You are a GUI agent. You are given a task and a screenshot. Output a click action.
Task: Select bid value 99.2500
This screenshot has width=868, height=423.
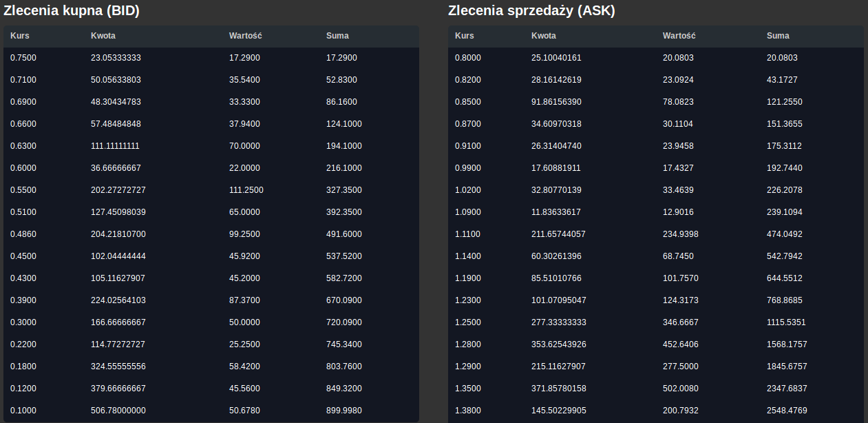point(244,234)
